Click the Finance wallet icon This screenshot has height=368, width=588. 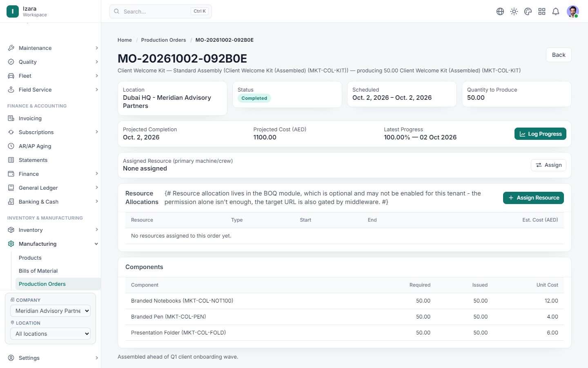[x=11, y=174]
